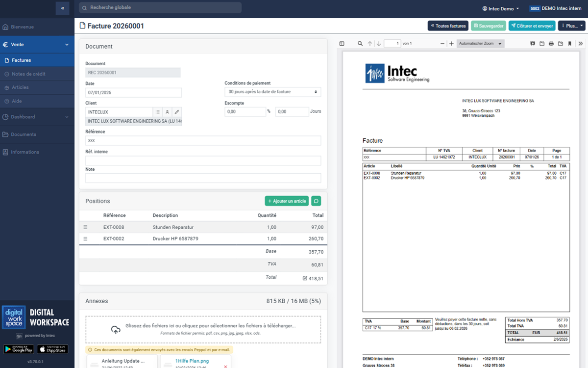Click the file drop zone in Annexes
Viewport: 588px width, 368px height.
pyautogui.click(x=203, y=330)
